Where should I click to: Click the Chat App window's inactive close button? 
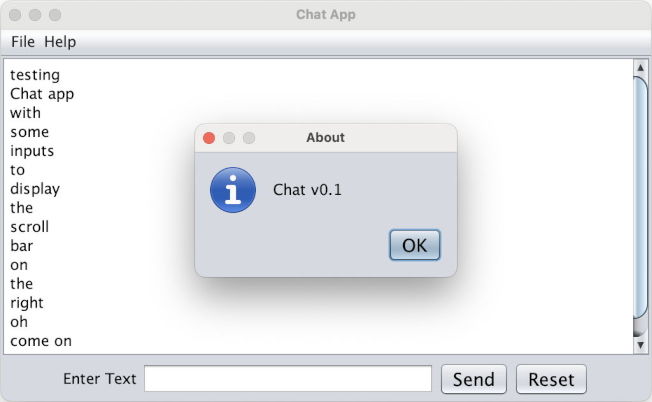tap(15, 15)
